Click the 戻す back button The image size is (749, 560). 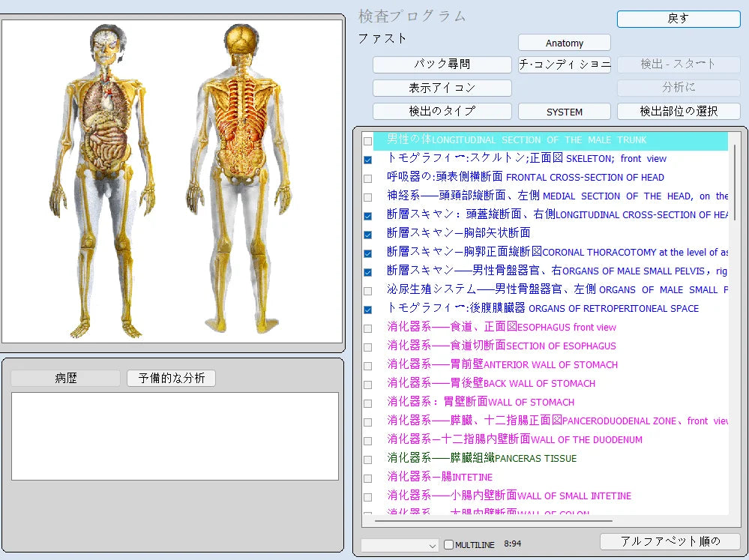click(x=678, y=19)
